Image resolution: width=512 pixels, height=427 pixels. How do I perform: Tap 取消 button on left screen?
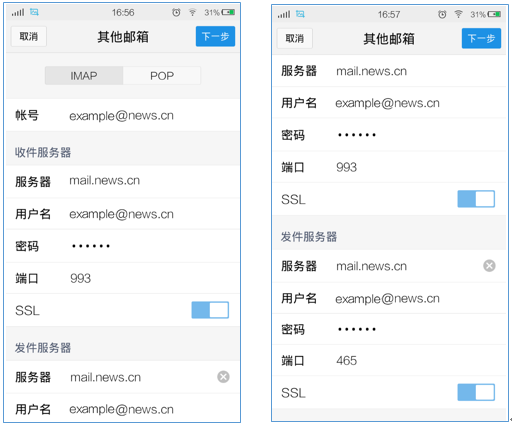29,36
